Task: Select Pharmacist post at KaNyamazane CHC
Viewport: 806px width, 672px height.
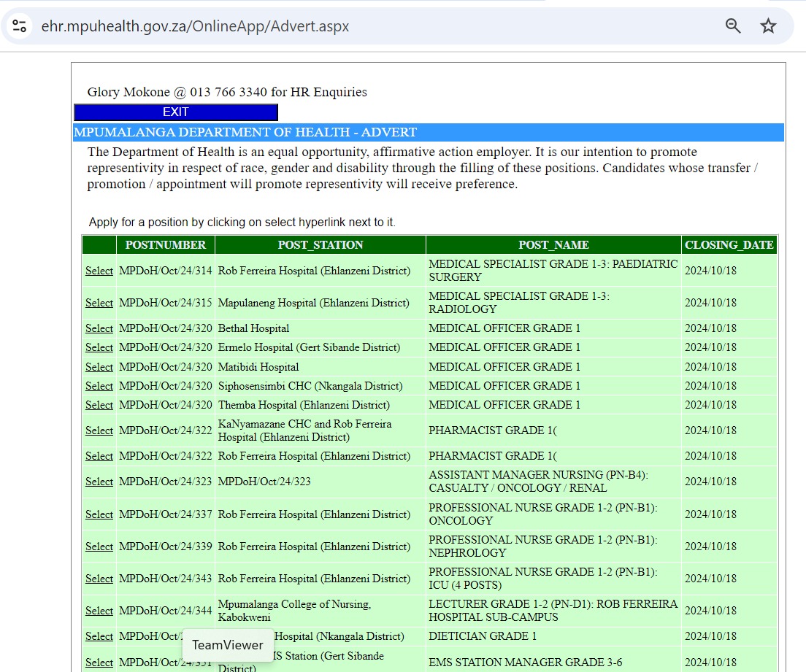Action: pyautogui.click(x=99, y=430)
